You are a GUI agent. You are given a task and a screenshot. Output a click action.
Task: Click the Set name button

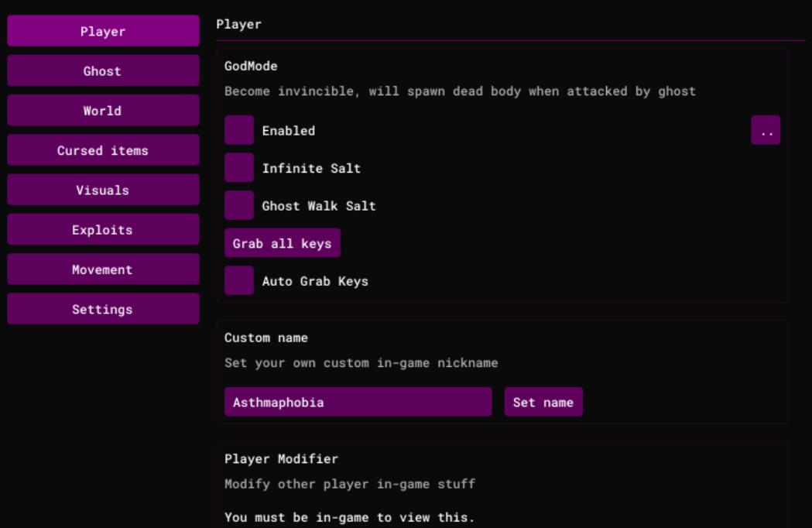(543, 402)
